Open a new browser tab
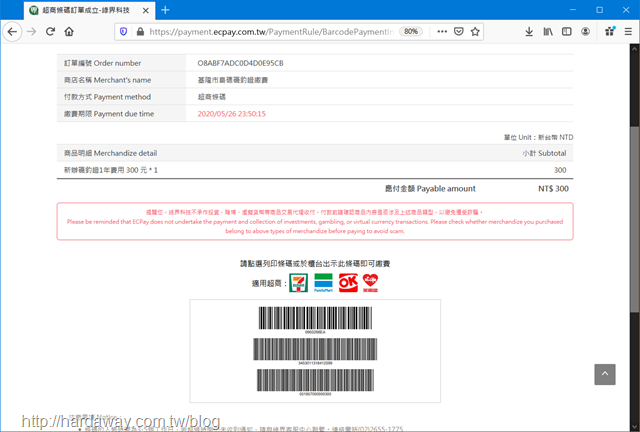640x432 pixels. point(165,10)
